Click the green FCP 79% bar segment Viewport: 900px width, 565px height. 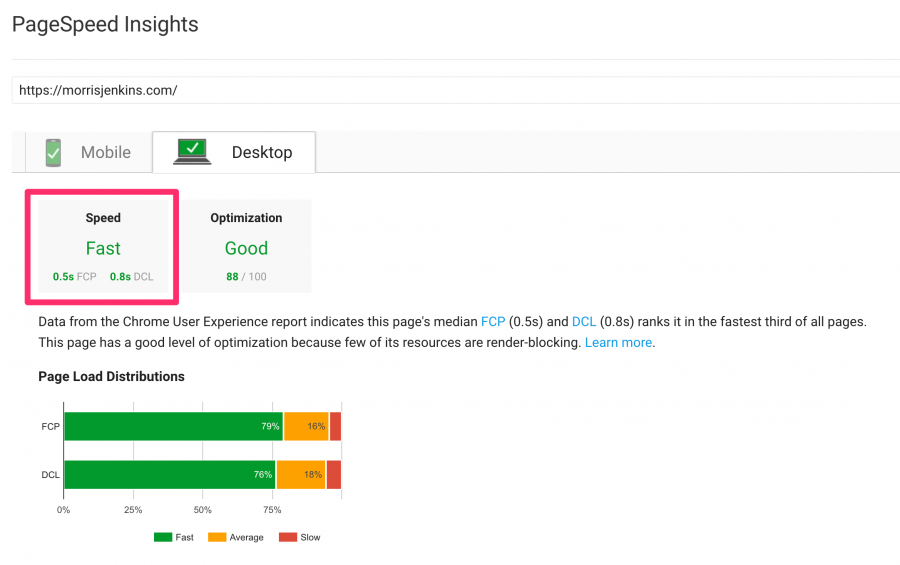pyautogui.click(x=173, y=426)
